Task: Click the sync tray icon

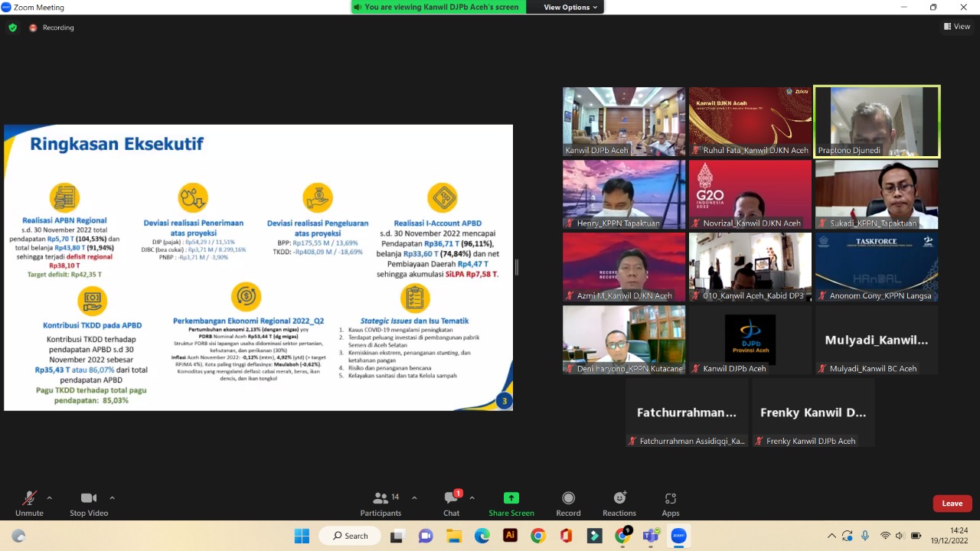Action: (848, 536)
